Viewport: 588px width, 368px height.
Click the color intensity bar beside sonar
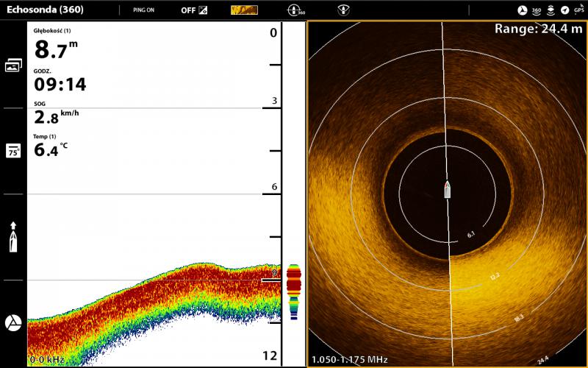[x=294, y=291]
